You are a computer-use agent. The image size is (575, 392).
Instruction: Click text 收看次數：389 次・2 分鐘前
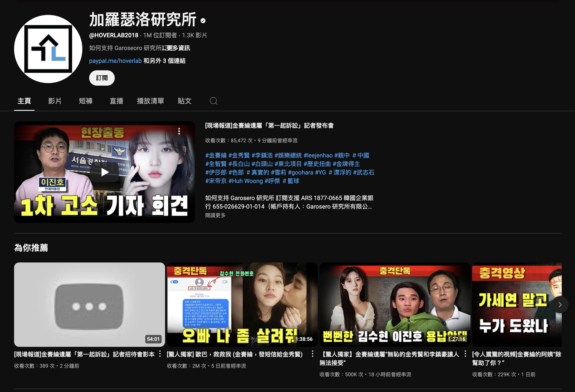[47, 366]
